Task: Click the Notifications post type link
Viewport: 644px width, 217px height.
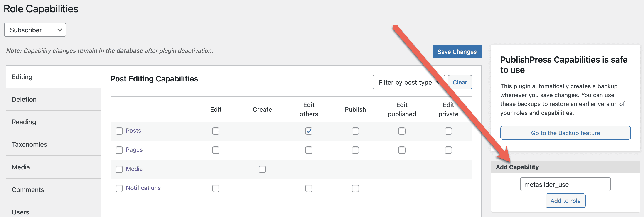Action: [x=143, y=188]
